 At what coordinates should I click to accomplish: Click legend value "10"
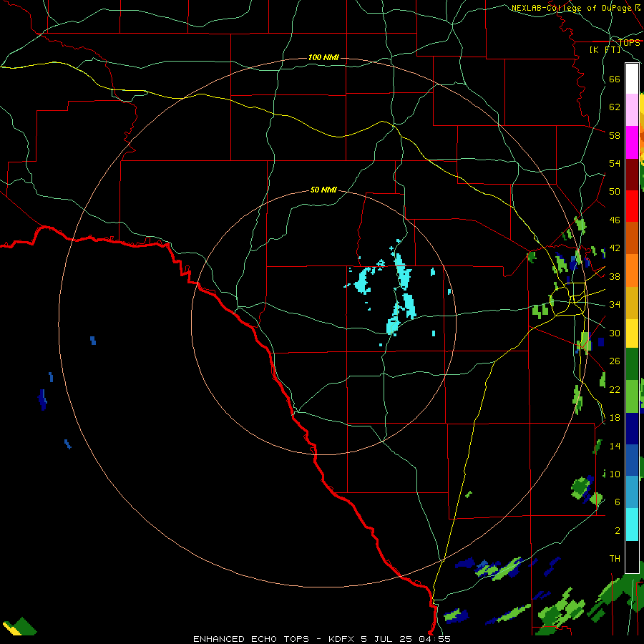coord(615,474)
